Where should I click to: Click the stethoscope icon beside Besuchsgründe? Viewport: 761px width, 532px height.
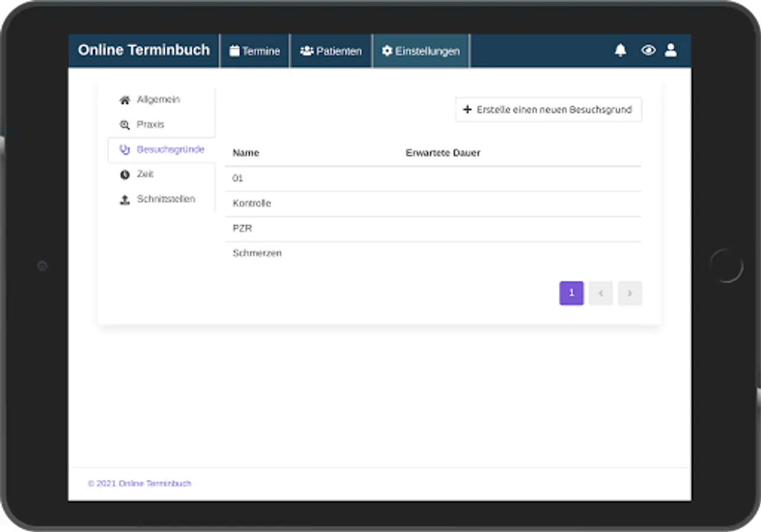point(125,150)
